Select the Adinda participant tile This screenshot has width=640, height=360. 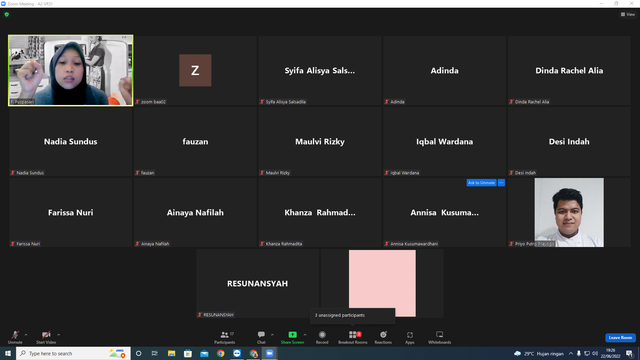(444, 70)
